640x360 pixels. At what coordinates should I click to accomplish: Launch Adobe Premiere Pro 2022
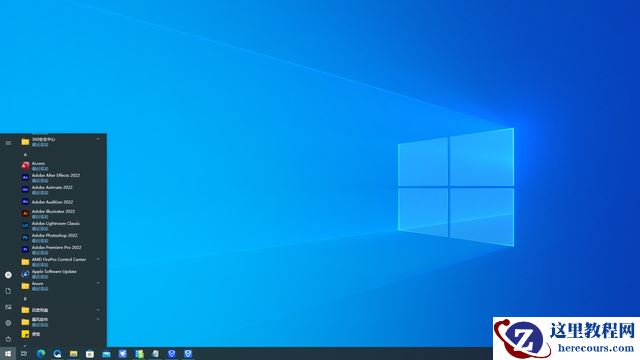pyautogui.click(x=61, y=249)
